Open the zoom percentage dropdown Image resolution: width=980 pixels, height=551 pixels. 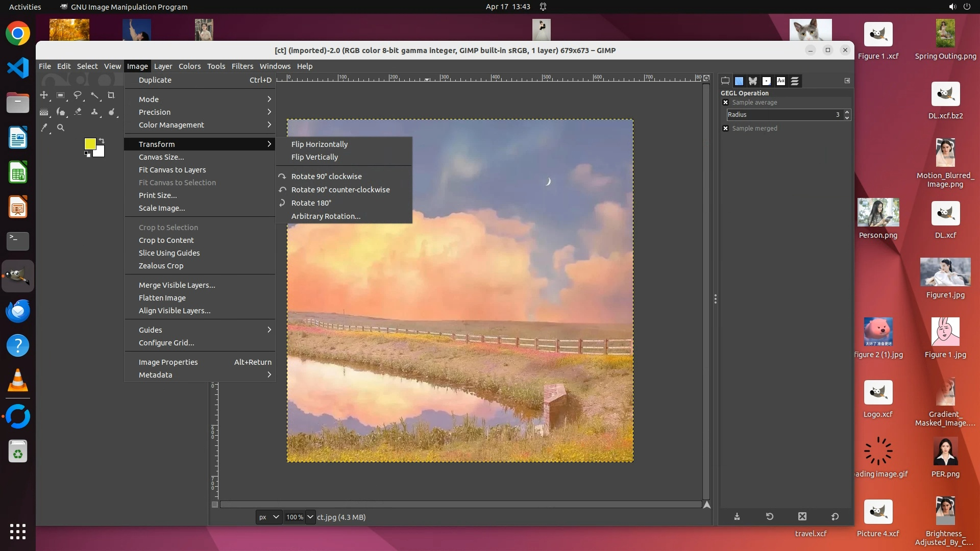[x=310, y=517]
